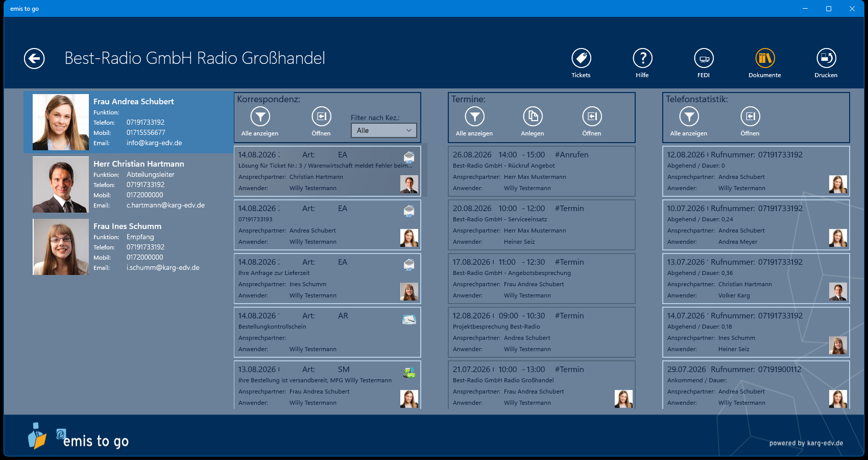This screenshot has height=460, width=868.
Task: Click SMS icon on versandbereit entry
Action: tap(409, 373)
